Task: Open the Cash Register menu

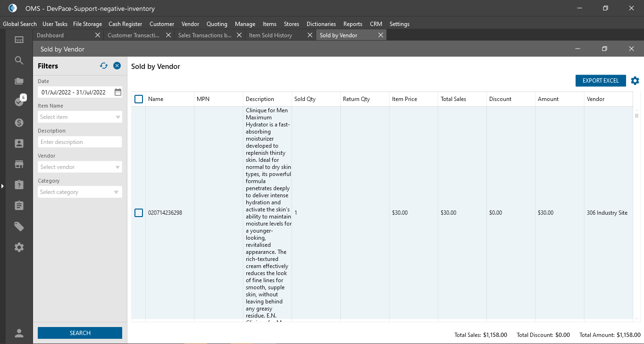Action: 125,24
